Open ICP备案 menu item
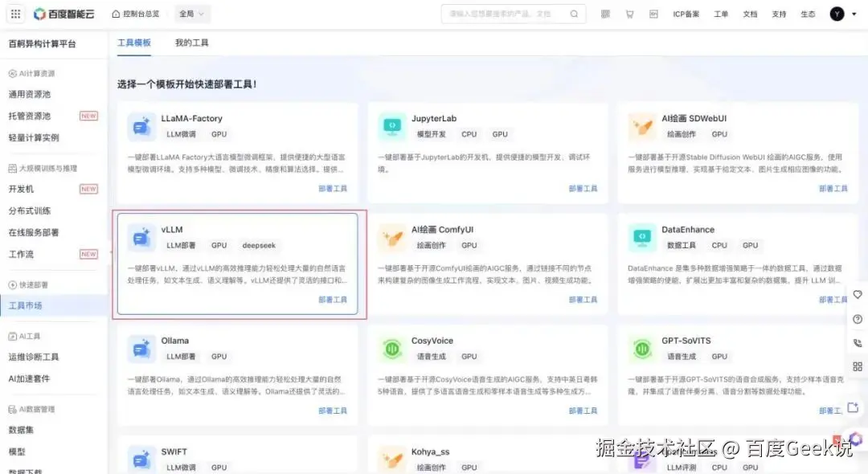 tap(686, 14)
